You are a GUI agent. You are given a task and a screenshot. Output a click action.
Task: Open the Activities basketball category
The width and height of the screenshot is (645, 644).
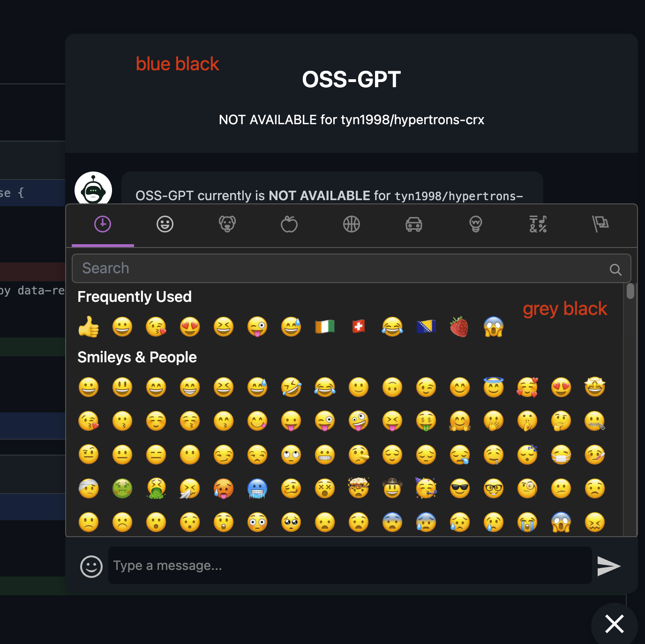[352, 225]
